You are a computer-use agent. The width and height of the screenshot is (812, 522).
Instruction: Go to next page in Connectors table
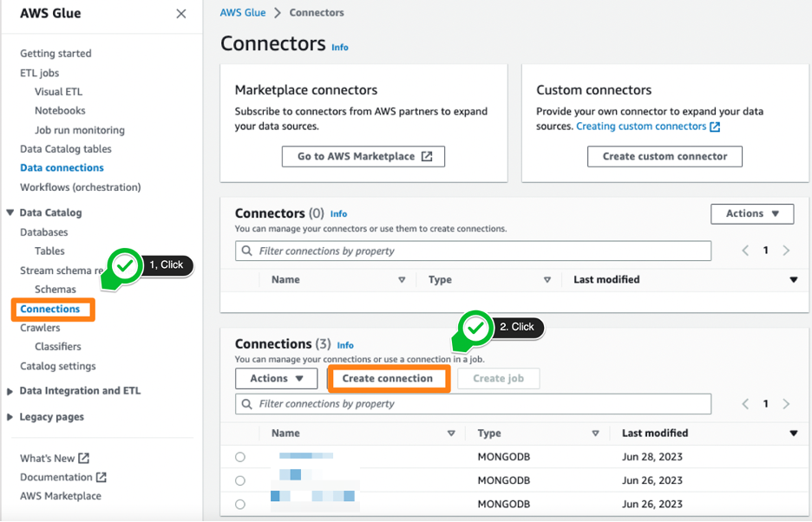tap(786, 251)
